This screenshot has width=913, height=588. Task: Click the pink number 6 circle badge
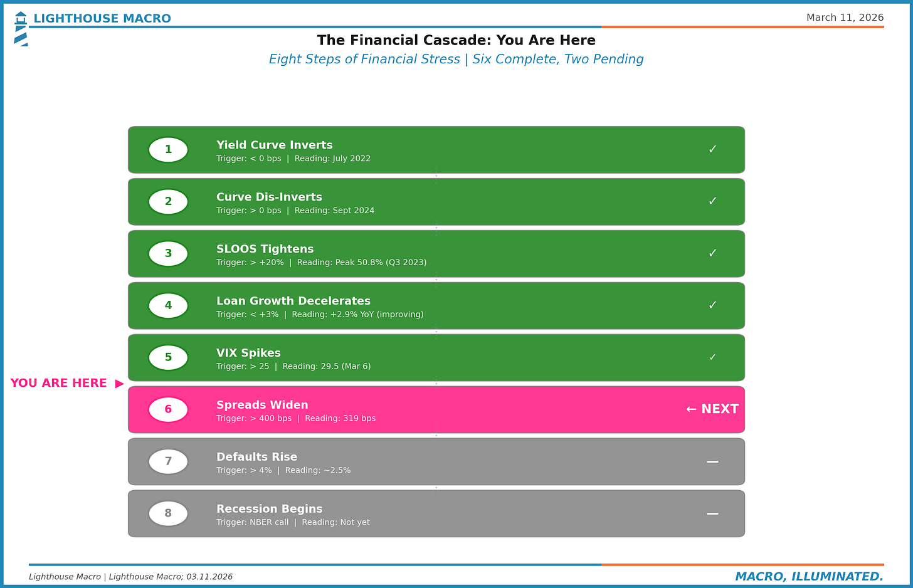[168, 409]
